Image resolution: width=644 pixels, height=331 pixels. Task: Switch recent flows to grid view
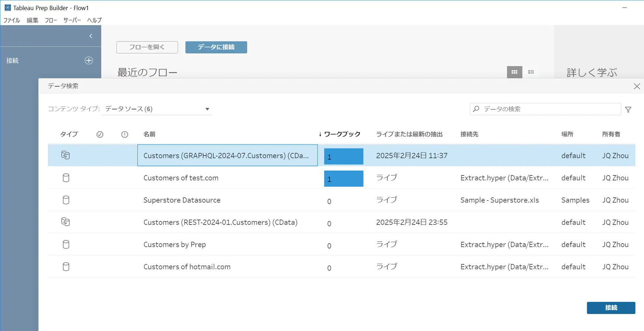point(514,72)
